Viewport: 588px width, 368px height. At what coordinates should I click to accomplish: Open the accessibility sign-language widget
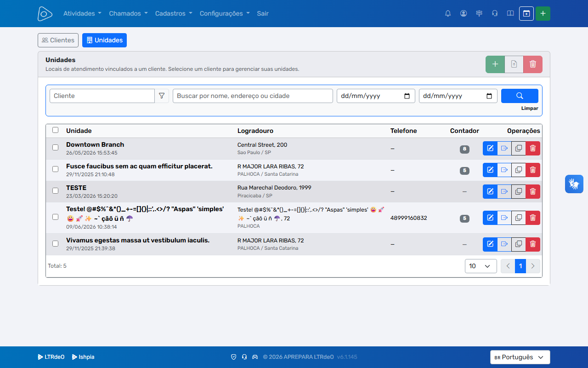pyautogui.click(x=574, y=184)
